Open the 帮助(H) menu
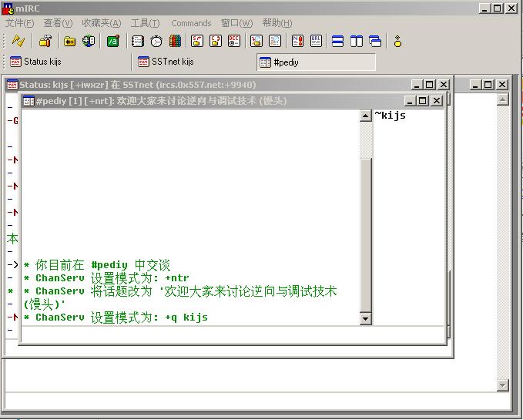 pos(277,23)
